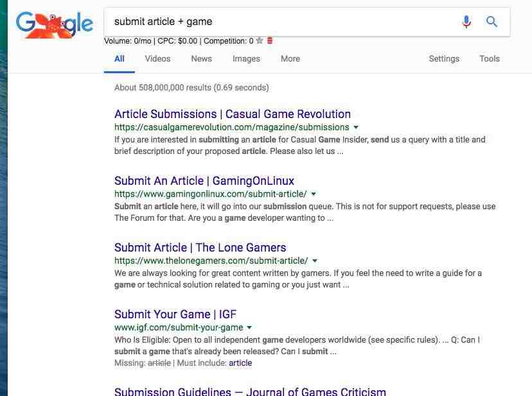Open 'Submit An Article | GamingOnLinux' result
532x396 pixels.
point(204,181)
